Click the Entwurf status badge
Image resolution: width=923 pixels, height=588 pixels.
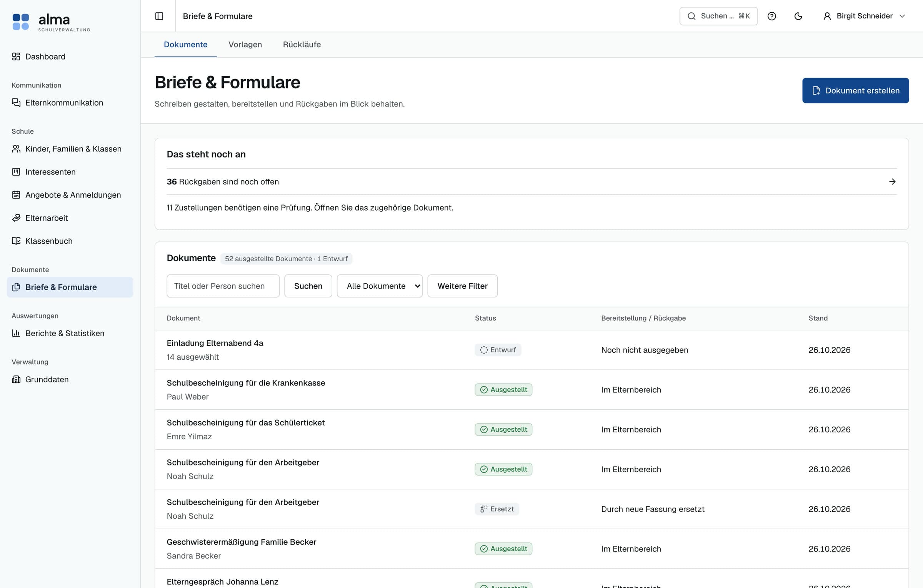point(498,350)
